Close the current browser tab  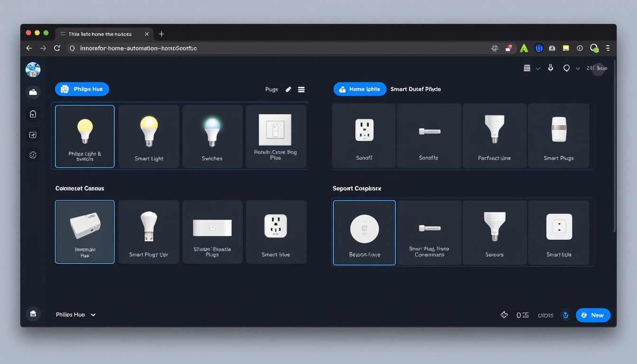(147, 34)
